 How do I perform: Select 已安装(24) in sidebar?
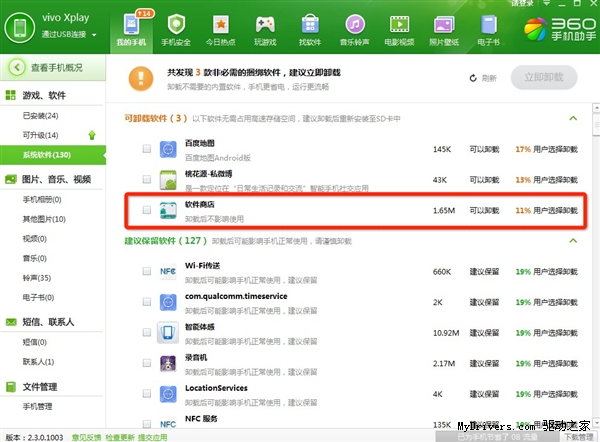tap(41, 116)
